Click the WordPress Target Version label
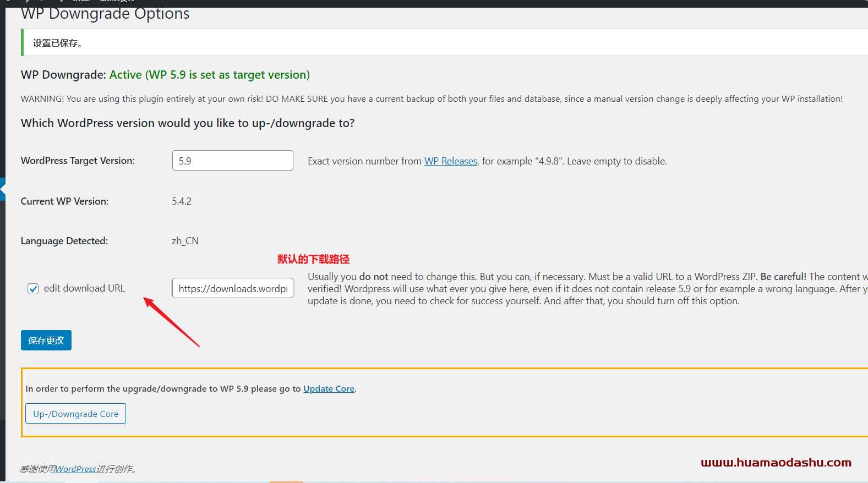This screenshot has width=868, height=483. 78,161
